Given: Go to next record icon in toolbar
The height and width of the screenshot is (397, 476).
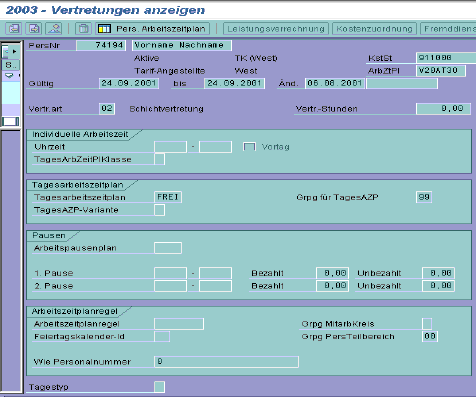Looking at the screenshot, I should (34, 29).
